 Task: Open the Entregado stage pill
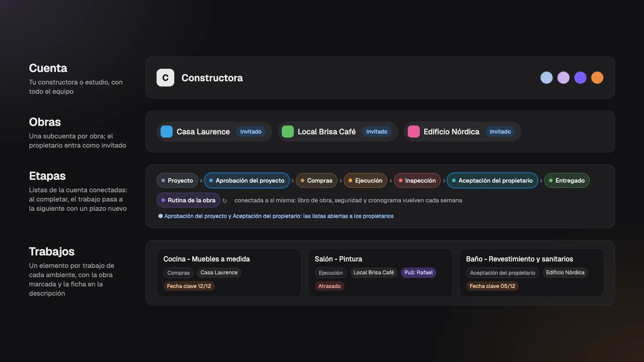pos(567,181)
